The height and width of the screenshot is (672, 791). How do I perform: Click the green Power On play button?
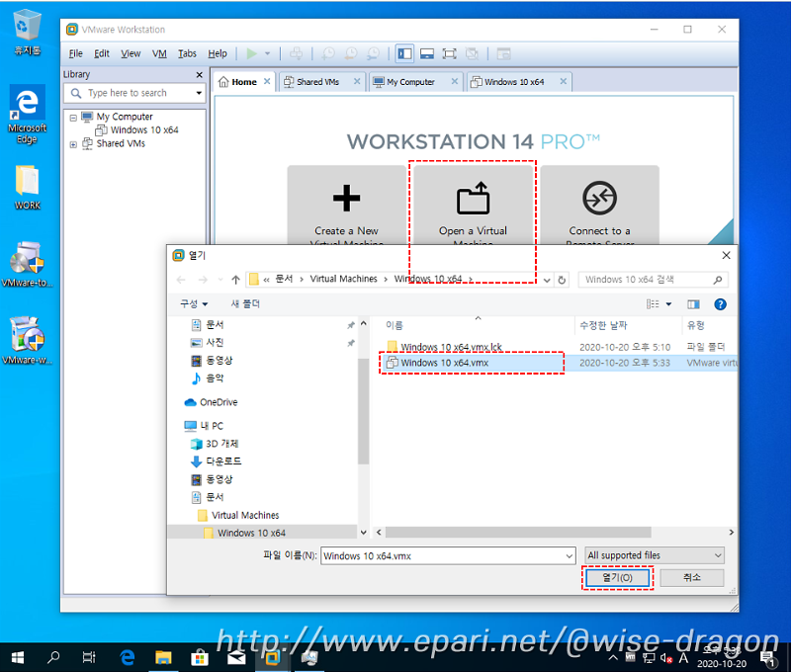pyautogui.click(x=252, y=53)
